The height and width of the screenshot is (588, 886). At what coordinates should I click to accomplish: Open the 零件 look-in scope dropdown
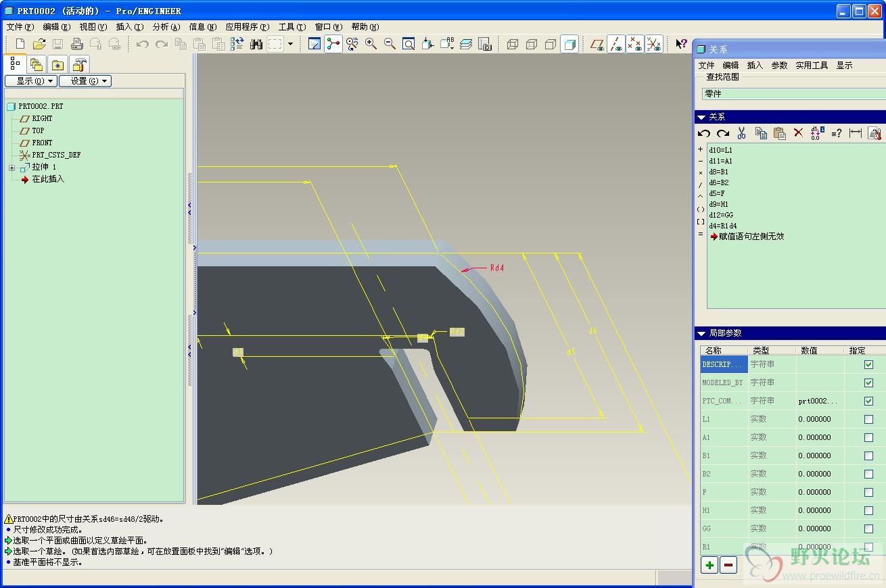coord(793,94)
